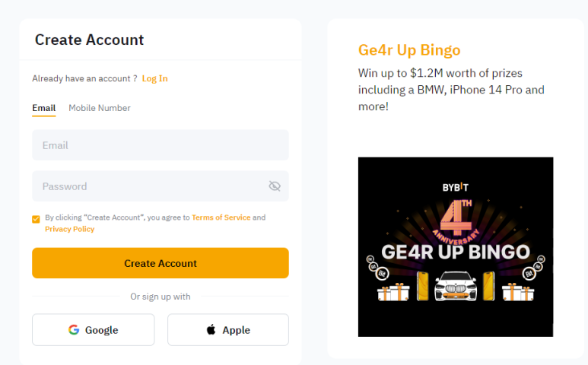Uncheck the Terms agreement checkbox
The height and width of the screenshot is (365, 588).
click(36, 219)
